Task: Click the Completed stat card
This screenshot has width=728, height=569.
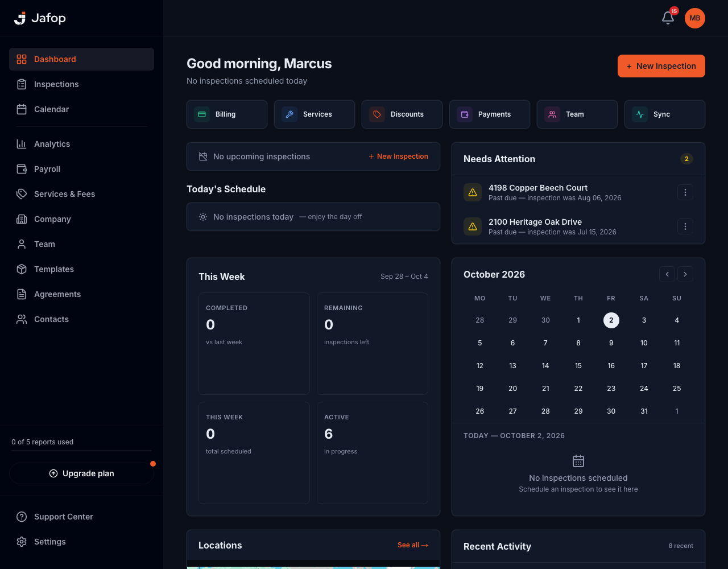Action: coord(254,344)
